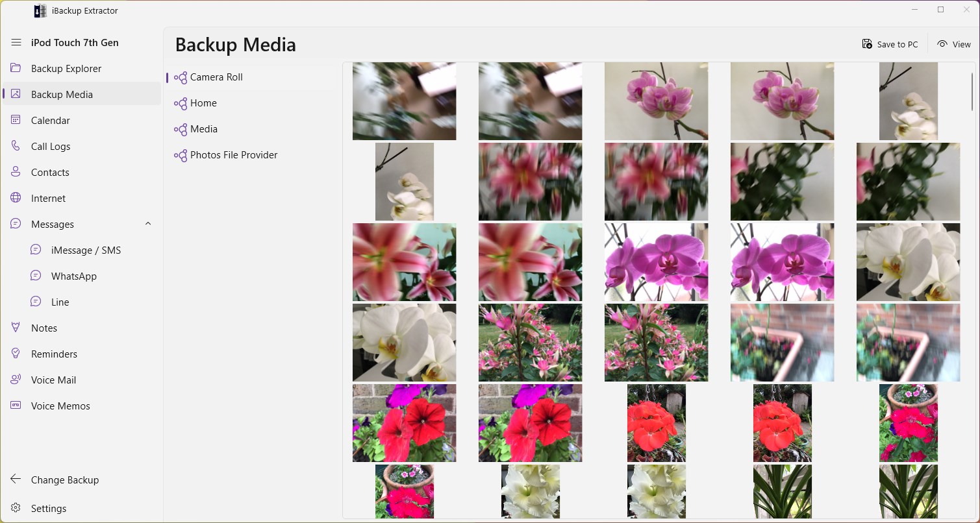This screenshot has width=980, height=523.
Task: Click the Save to PC button
Action: [890, 44]
